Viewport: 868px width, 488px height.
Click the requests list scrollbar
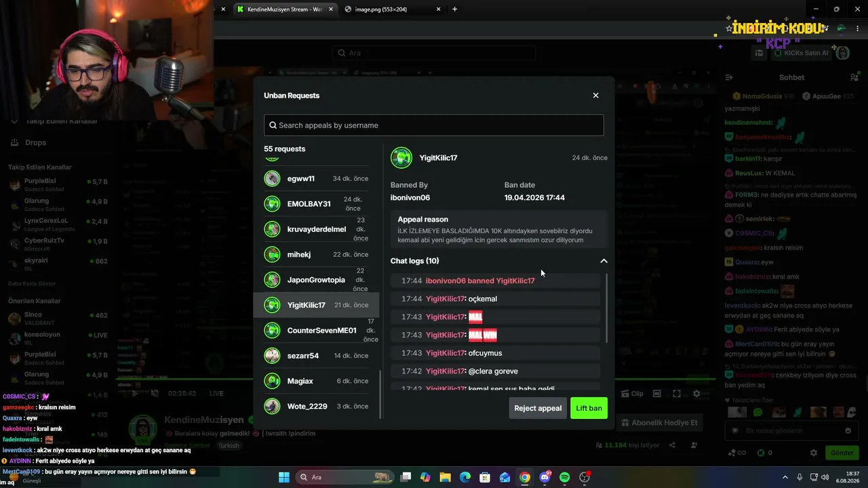380,394
